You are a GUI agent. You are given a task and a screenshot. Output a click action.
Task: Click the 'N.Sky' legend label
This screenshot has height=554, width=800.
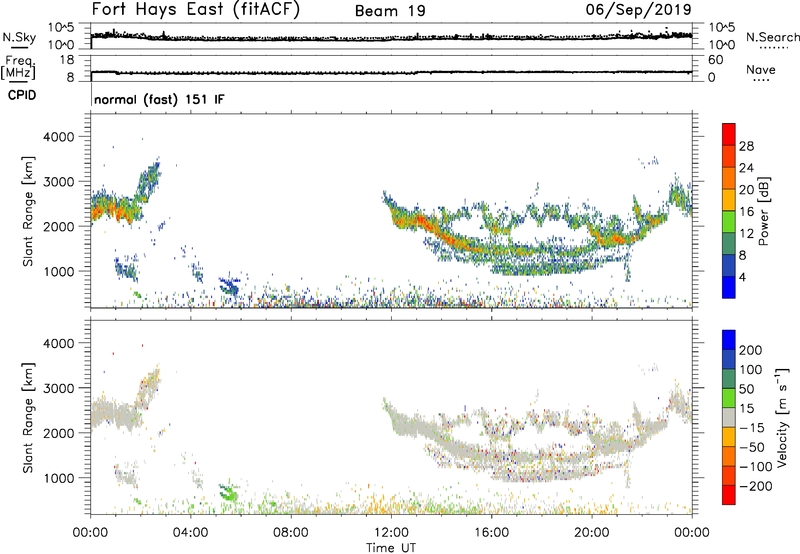pos(19,37)
